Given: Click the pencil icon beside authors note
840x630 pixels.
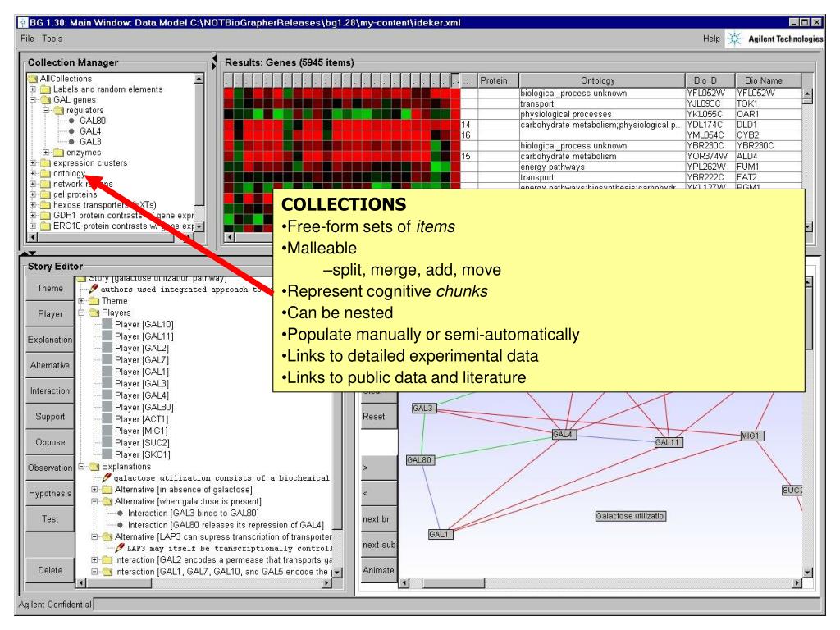Looking at the screenshot, I should (x=94, y=289).
